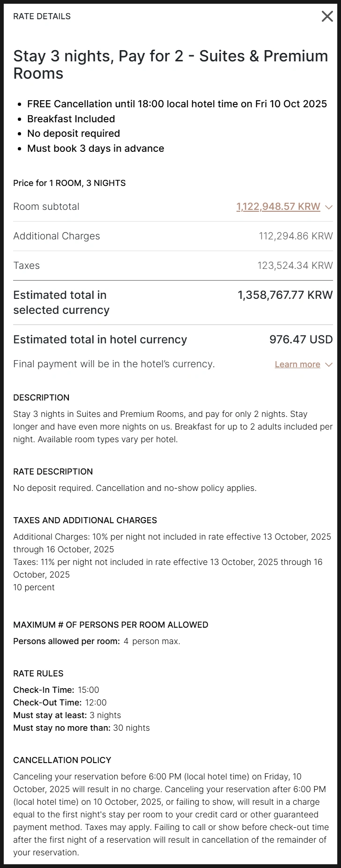
Task: Close the Rate Details panel
Action: 327,16
